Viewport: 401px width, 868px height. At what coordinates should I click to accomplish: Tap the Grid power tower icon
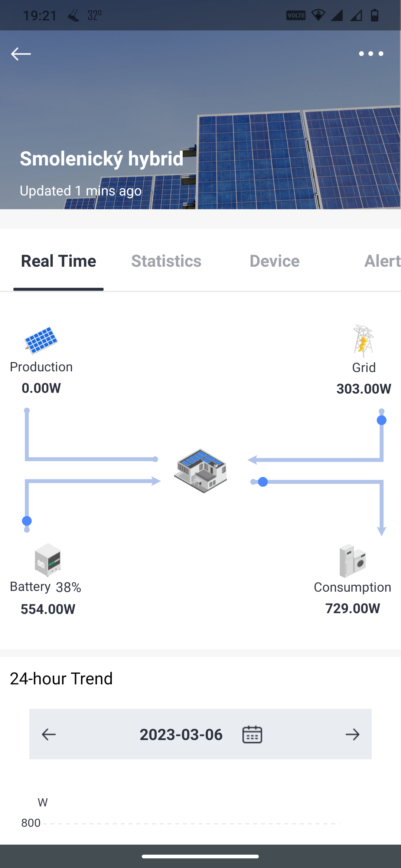(x=363, y=341)
